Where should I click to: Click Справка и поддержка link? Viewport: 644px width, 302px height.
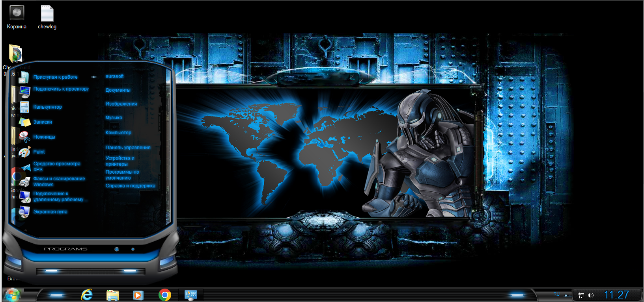pos(130,186)
